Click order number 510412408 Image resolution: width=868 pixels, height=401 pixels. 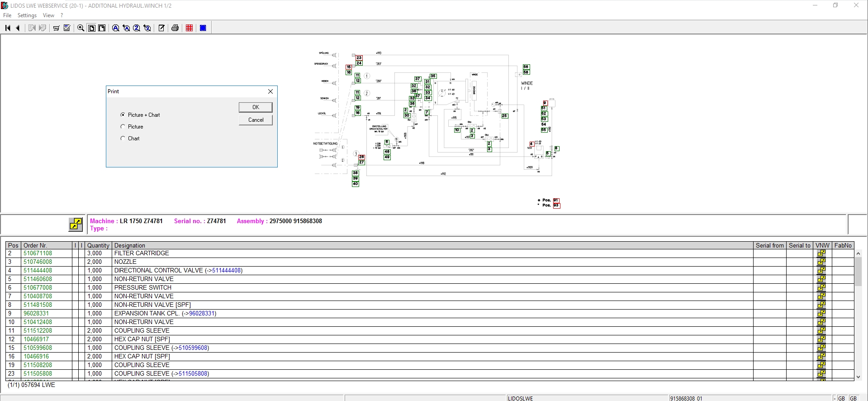pyautogui.click(x=38, y=322)
